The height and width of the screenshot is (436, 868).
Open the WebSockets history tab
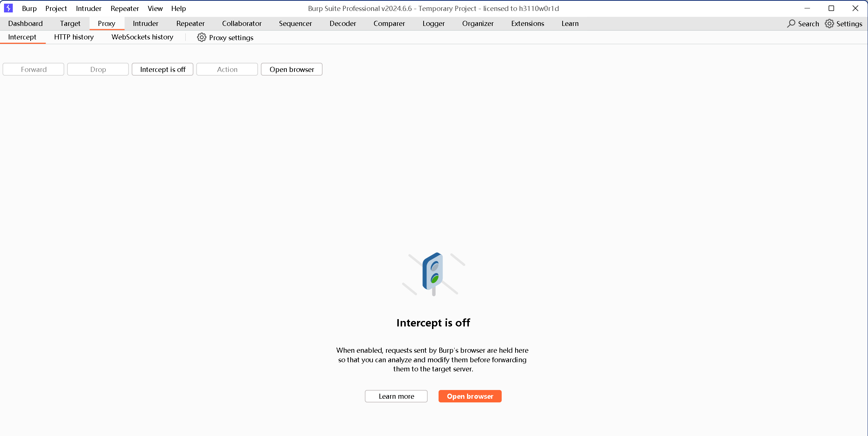click(142, 37)
